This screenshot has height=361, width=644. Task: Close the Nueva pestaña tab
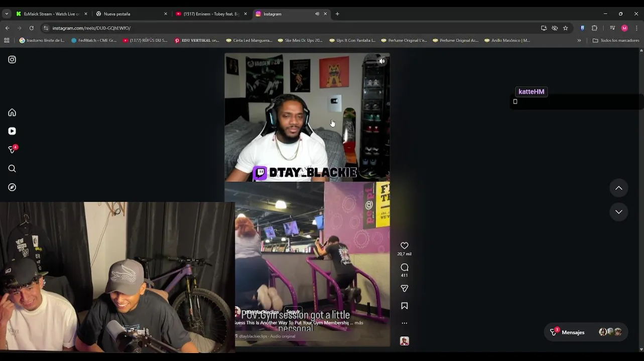click(166, 14)
